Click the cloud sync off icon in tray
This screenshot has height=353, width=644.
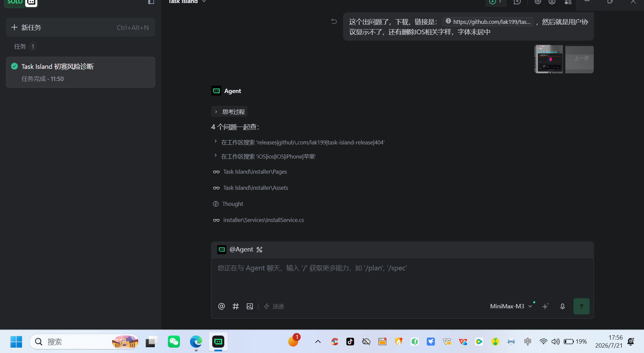click(366, 342)
